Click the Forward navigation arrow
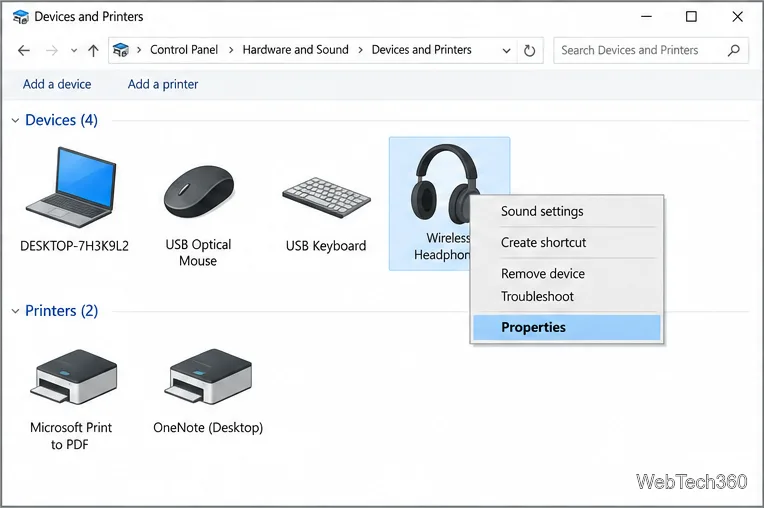This screenshot has width=764, height=508. pos(52,50)
